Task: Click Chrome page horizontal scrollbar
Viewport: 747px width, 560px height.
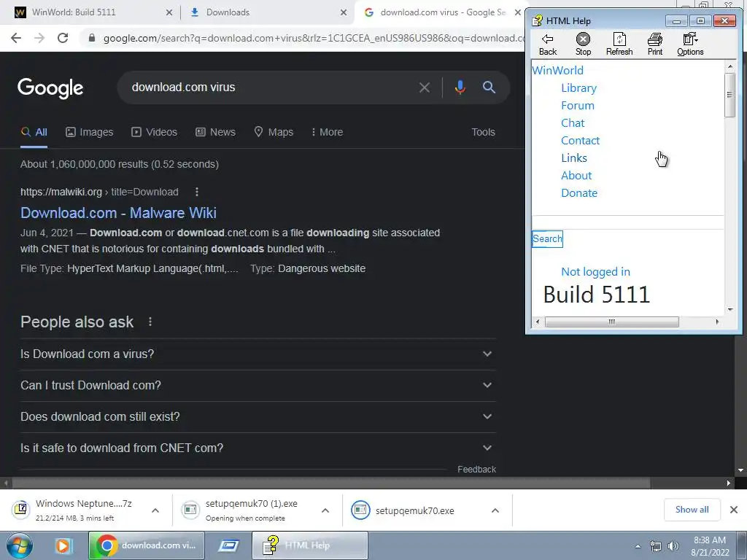Action: 331,483
